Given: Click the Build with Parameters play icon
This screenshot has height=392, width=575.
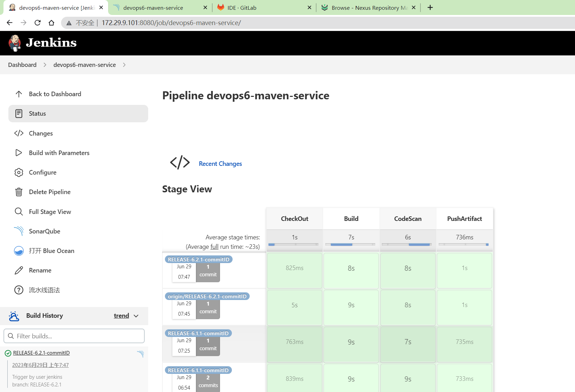Looking at the screenshot, I should [x=19, y=153].
